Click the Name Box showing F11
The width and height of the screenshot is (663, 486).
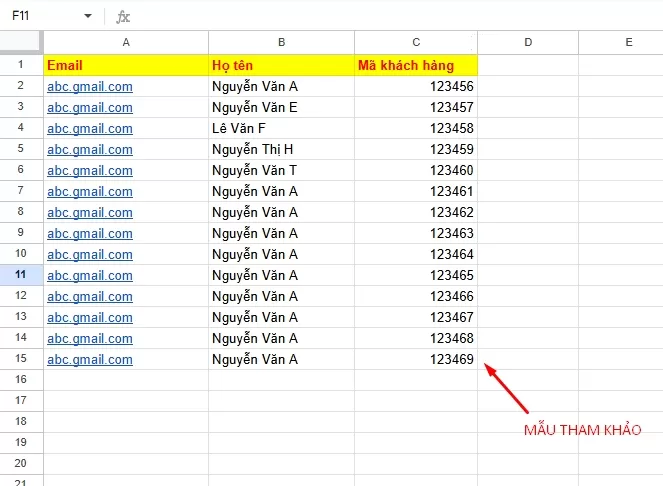pyautogui.click(x=21, y=16)
